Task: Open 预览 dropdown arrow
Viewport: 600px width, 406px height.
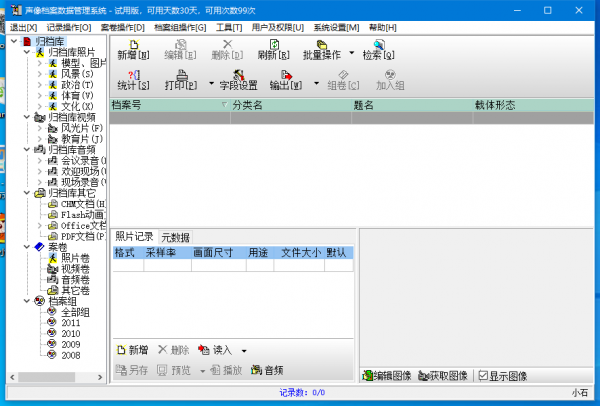Action: 202,371
